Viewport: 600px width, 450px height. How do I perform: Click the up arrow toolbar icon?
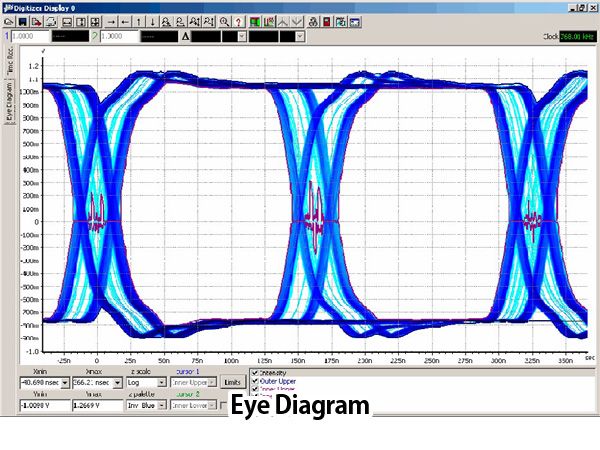[138, 20]
